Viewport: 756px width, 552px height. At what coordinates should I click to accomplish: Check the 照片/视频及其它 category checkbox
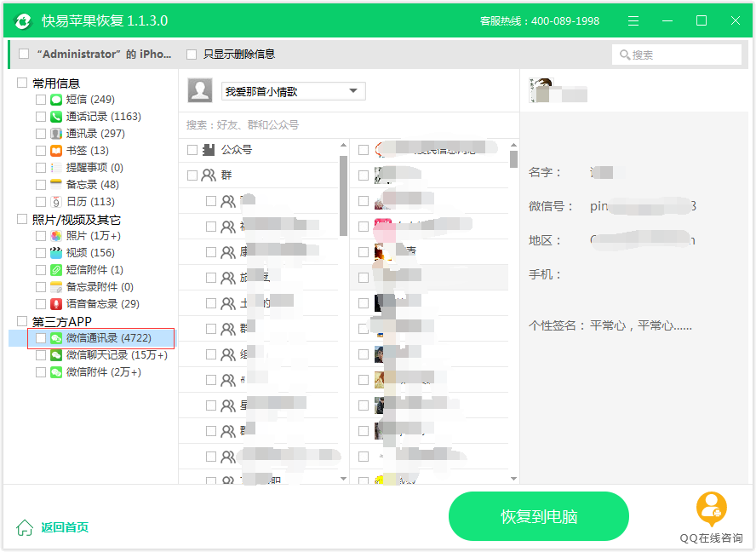21,220
